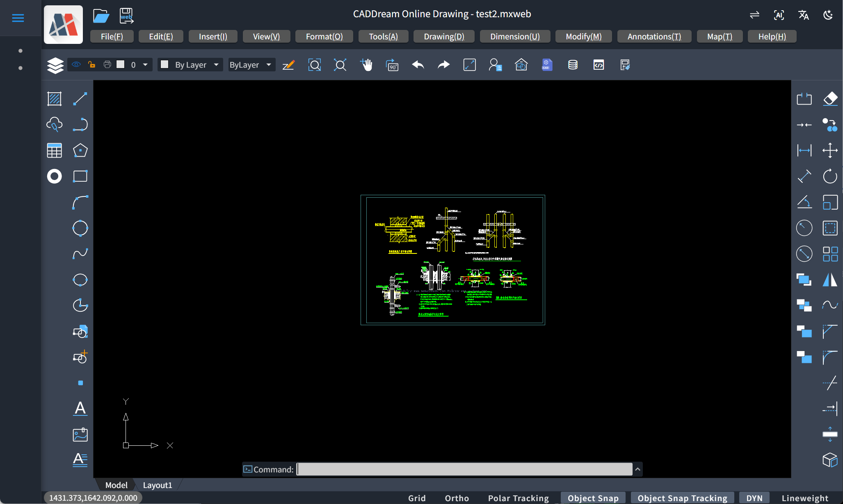Choose the Rectangle drawing tool
The width and height of the screenshot is (843, 504).
click(80, 176)
